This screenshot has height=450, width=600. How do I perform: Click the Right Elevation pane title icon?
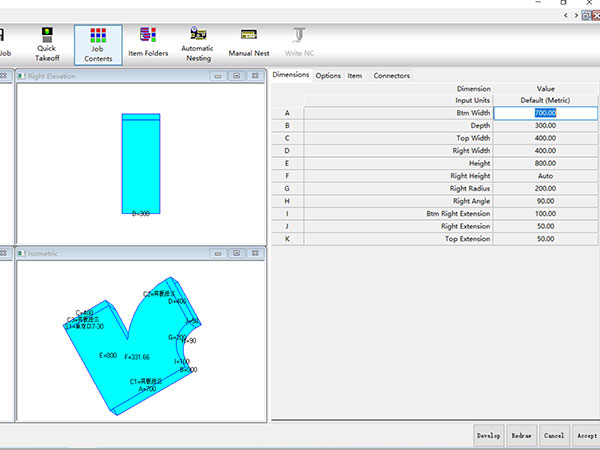(22, 76)
